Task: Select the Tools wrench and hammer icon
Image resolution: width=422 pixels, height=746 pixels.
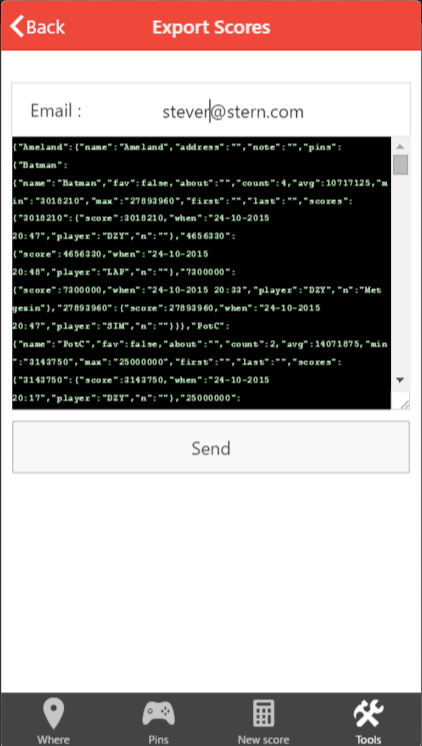Action: (368, 714)
